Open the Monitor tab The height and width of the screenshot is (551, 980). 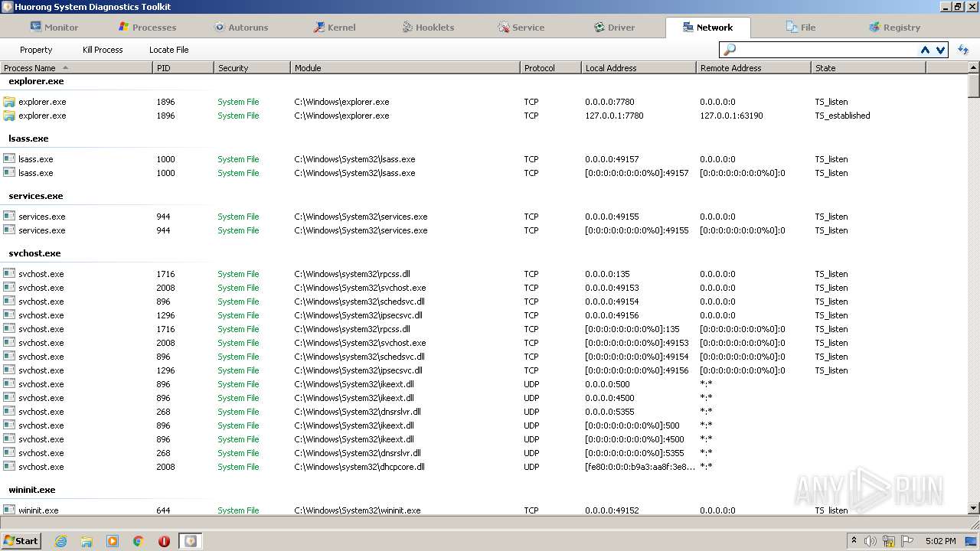point(54,28)
